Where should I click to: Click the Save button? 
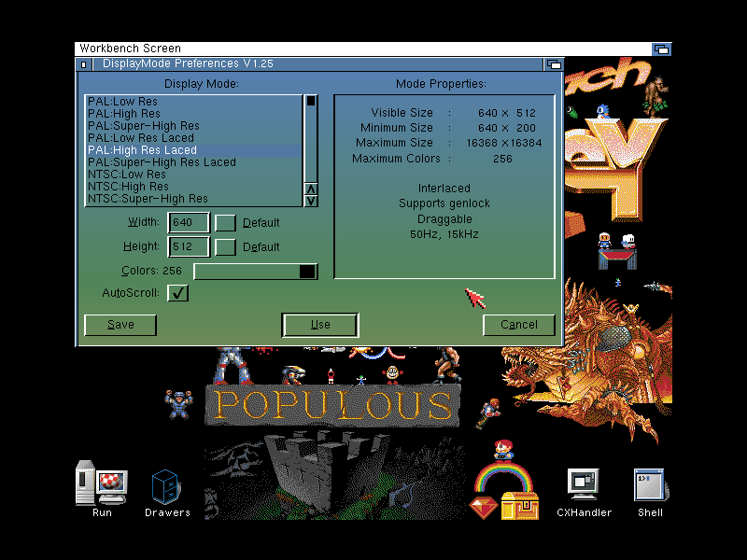(x=120, y=325)
